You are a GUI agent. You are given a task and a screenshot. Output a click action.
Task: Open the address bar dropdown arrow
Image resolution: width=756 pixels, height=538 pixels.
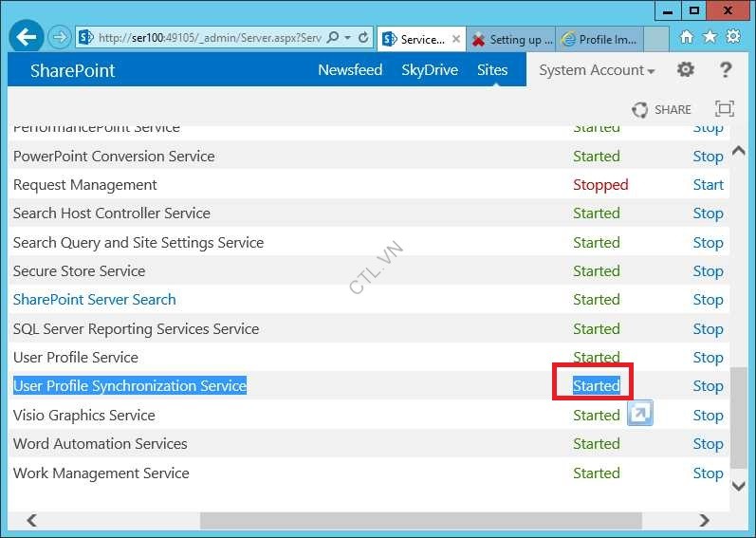tap(347, 38)
